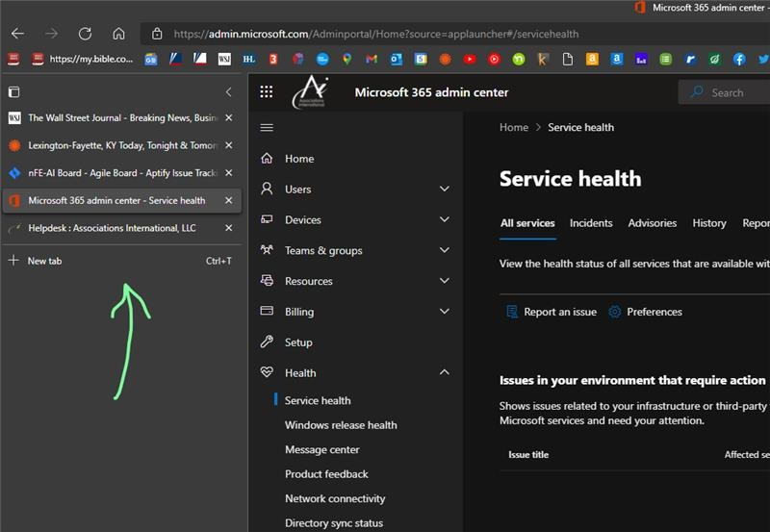Click Report an issue
This screenshot has width=770, height=532.
(552, 312)
